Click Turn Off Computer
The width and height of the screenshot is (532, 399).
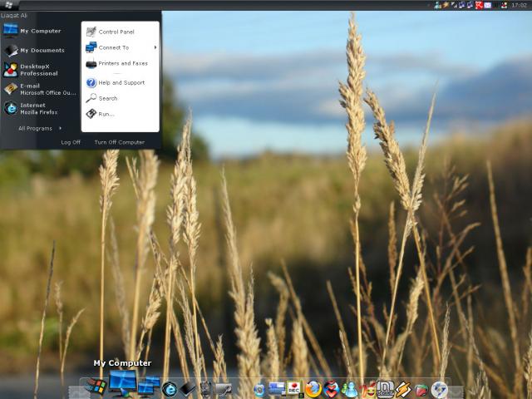(x=120, y=142)
